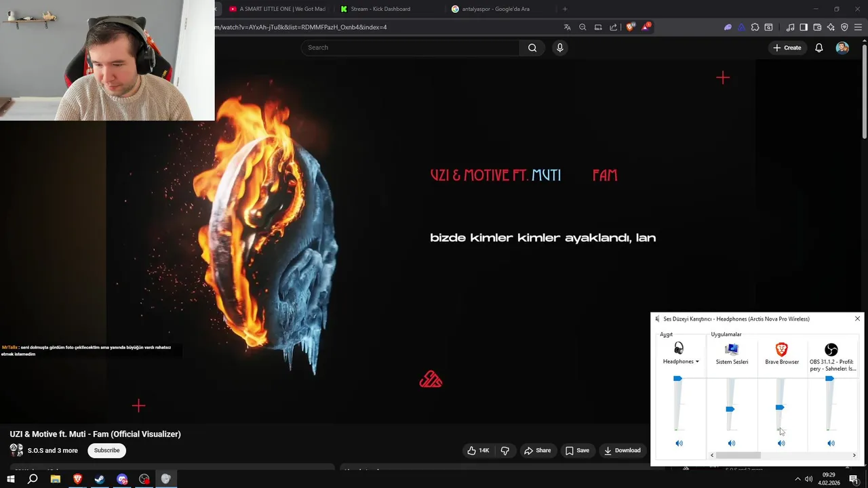
Task: Open Brave Leo AI sparkle icon
Action: 831,27
